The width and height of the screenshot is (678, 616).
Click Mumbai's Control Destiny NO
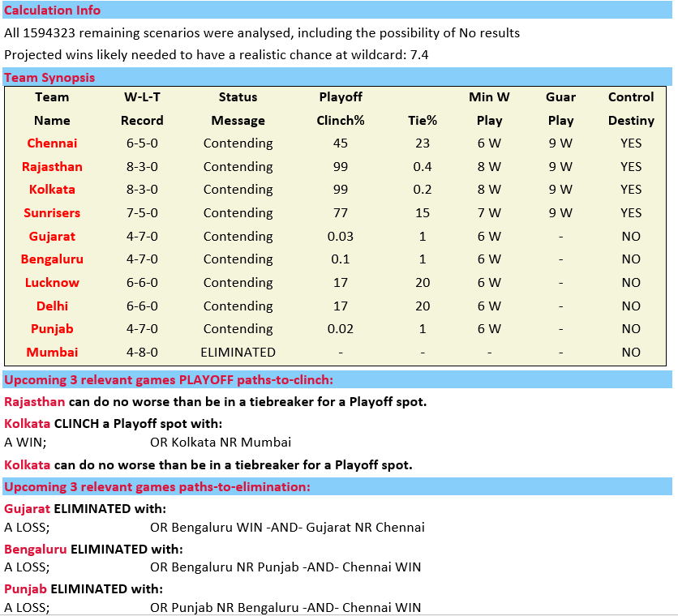[x=631, y=352]
